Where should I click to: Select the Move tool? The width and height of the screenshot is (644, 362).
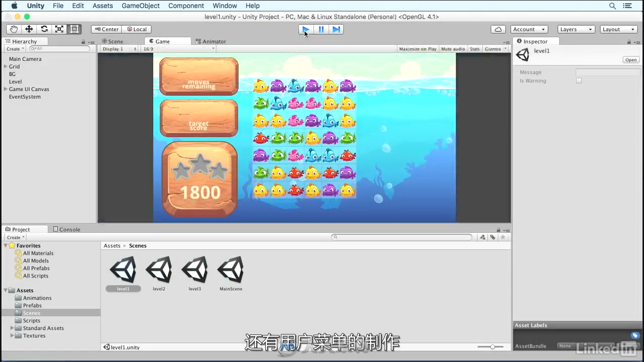click(x=29, y=29)
